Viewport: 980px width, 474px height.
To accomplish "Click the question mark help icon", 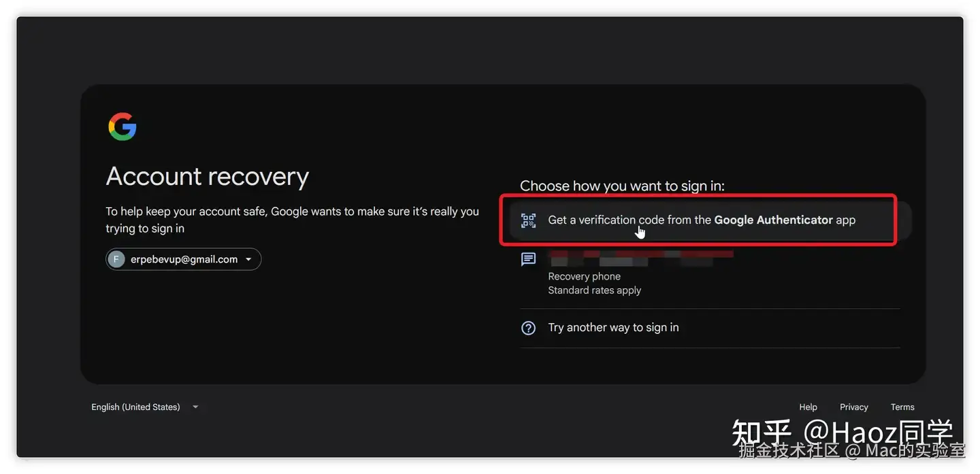I will click(528, 328).
